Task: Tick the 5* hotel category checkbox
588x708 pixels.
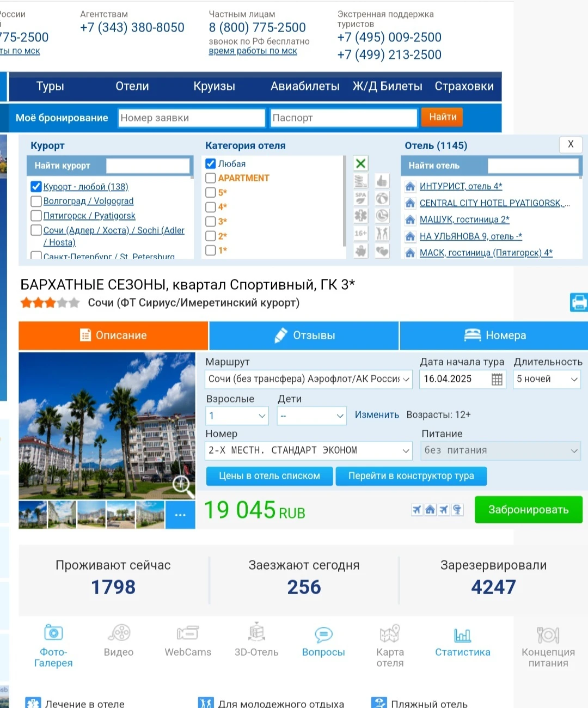Action: [x=211, y=193]
